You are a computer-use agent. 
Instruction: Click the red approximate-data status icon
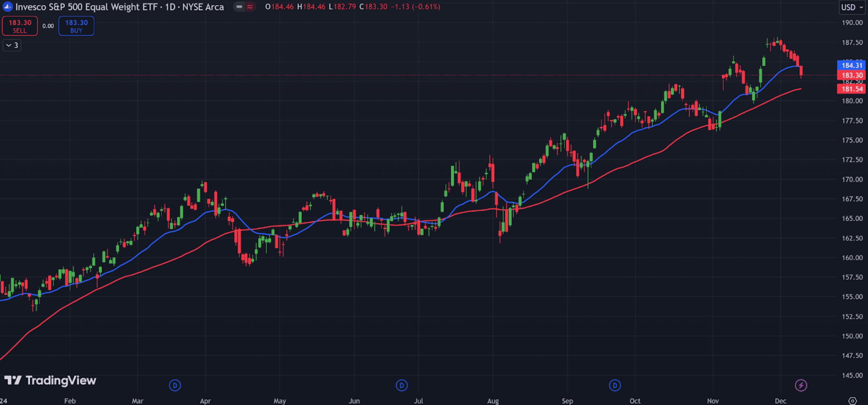250,7
